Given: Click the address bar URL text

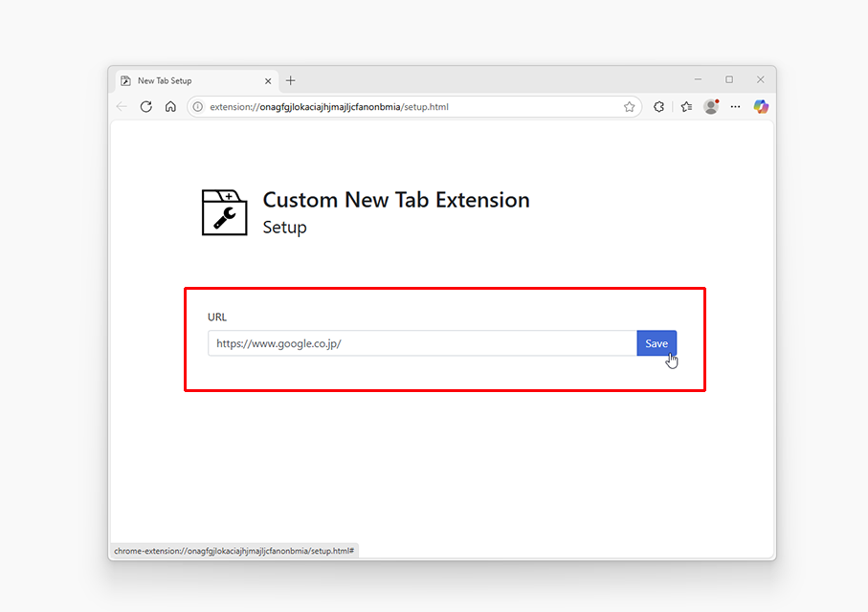Looking at the screenshot, I should coord(329,107).
